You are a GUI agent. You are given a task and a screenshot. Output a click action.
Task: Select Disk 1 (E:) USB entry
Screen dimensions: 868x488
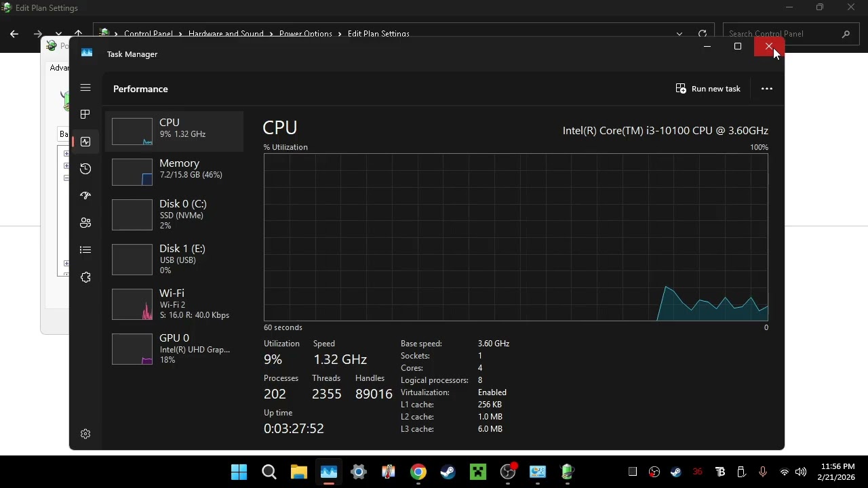175,259
